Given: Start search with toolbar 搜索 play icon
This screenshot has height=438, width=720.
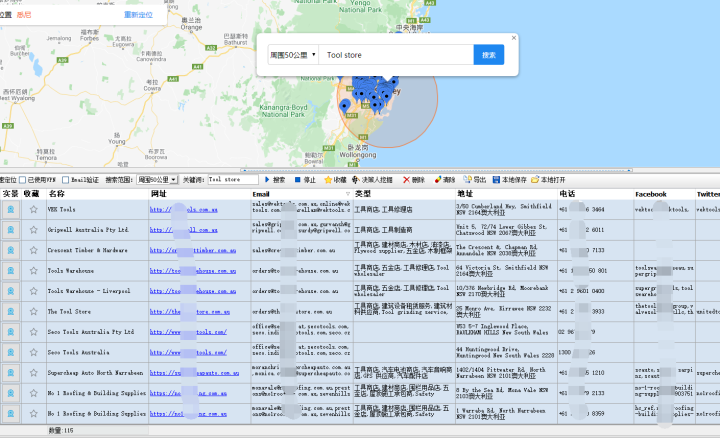Looking at the screenshot, I should coord(275,180).
